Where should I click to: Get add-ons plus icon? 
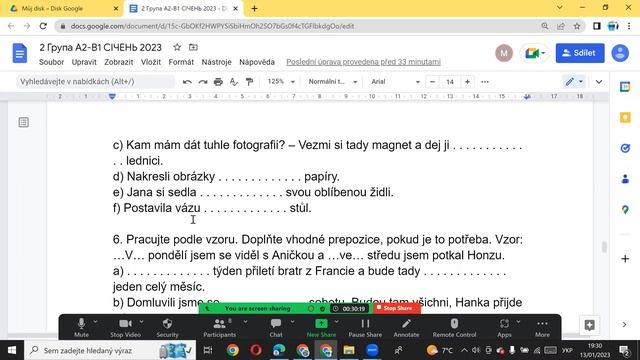[x=625, y=258]
